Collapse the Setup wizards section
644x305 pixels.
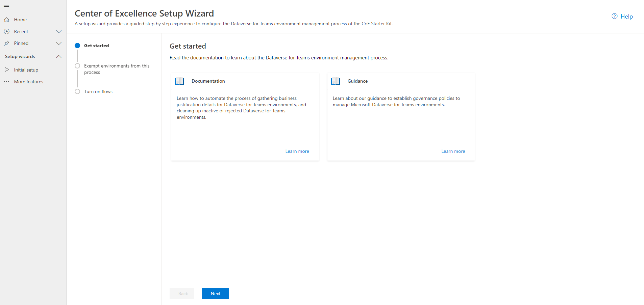pos(59,56)
